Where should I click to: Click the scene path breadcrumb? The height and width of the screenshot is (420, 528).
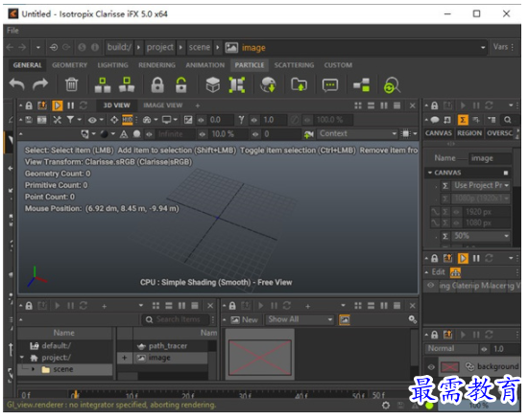pos(200,47)
